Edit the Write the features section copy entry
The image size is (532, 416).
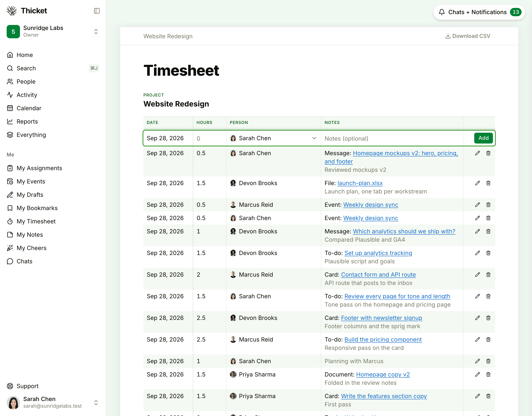click(x=477, y=396)
